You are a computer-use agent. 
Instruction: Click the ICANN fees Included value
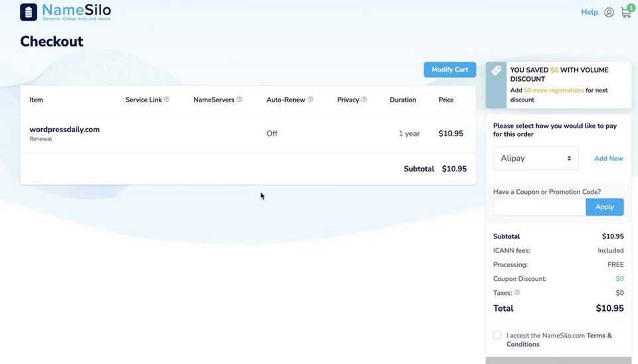(x=610, y=250)
